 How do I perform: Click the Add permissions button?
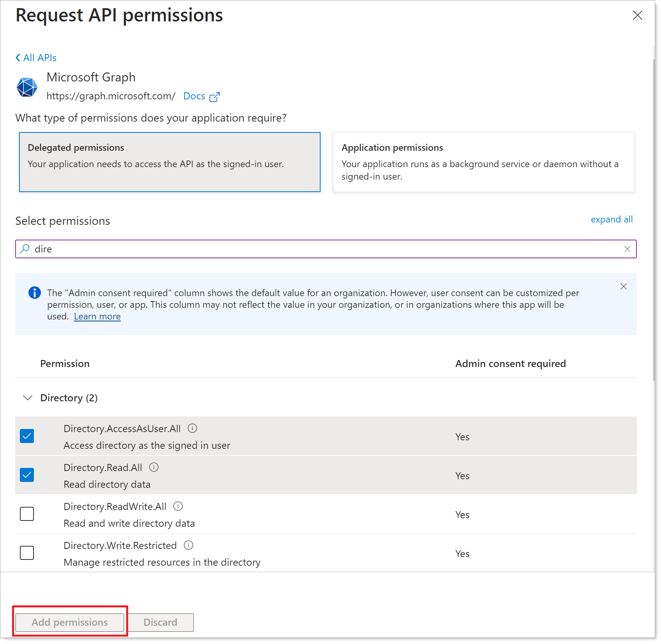70,622
